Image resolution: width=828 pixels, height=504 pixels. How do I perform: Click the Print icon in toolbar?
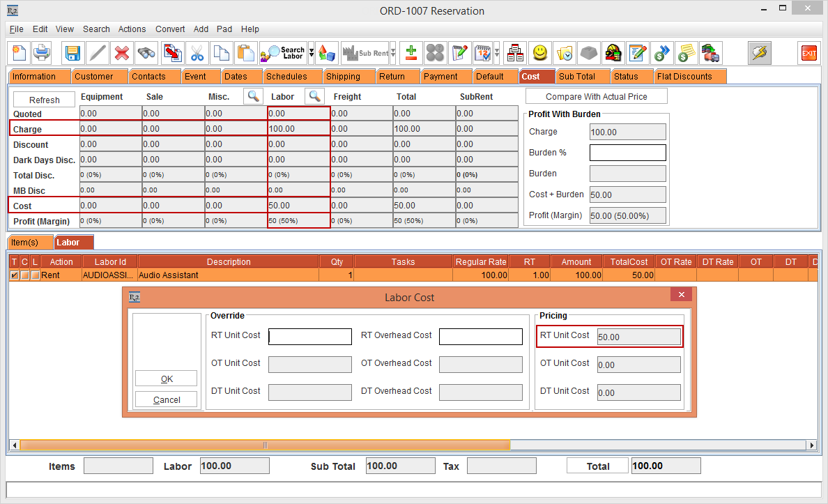point(42,53)
